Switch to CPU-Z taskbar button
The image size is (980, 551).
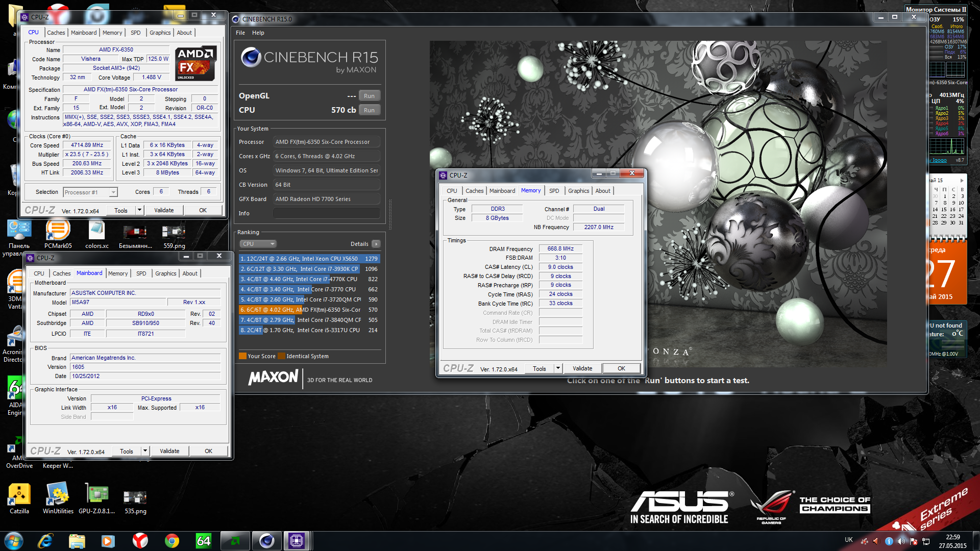[x=297, y=541]
